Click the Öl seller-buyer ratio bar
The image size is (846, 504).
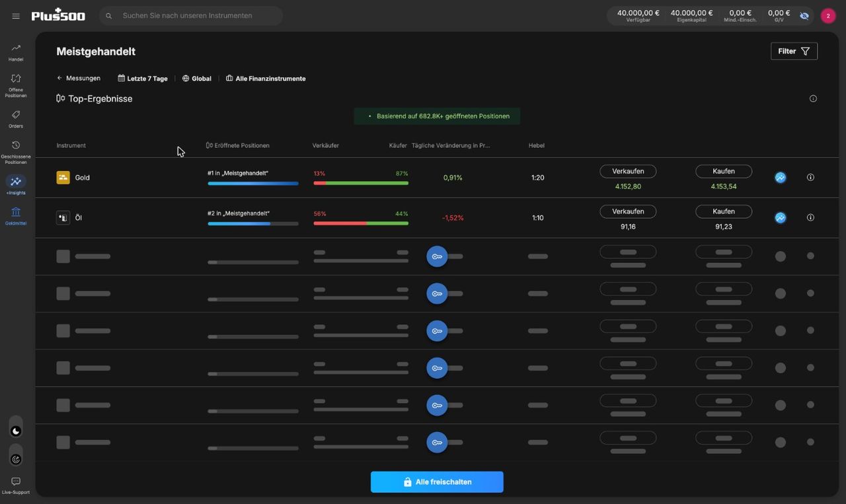(361, 223)
